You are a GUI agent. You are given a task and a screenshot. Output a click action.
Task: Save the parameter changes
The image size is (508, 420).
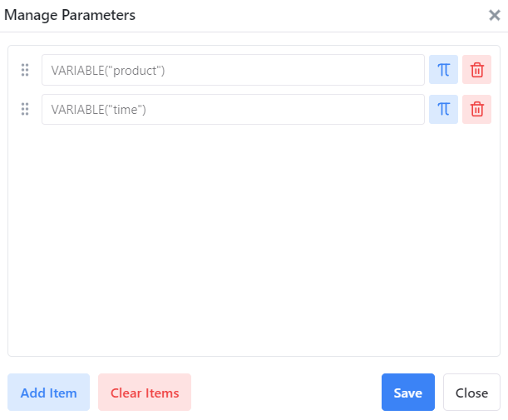(x=407, y=393)
